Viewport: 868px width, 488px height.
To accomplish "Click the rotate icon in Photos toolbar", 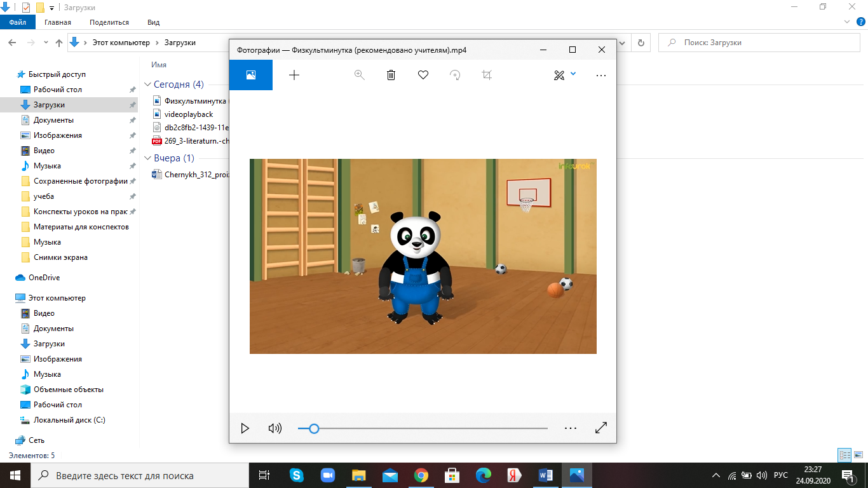I will 455,75.
